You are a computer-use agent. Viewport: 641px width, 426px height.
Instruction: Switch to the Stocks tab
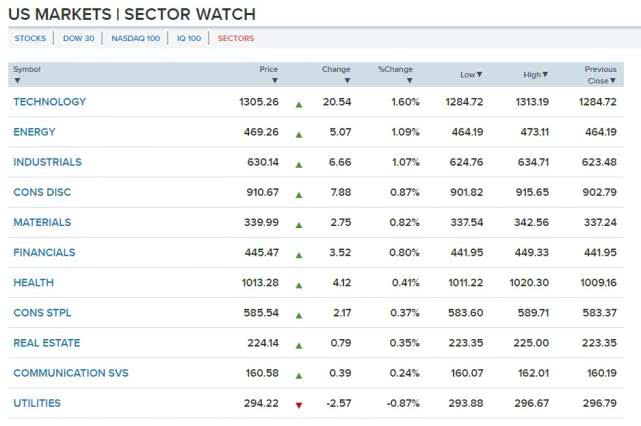[x=30, y=38]
